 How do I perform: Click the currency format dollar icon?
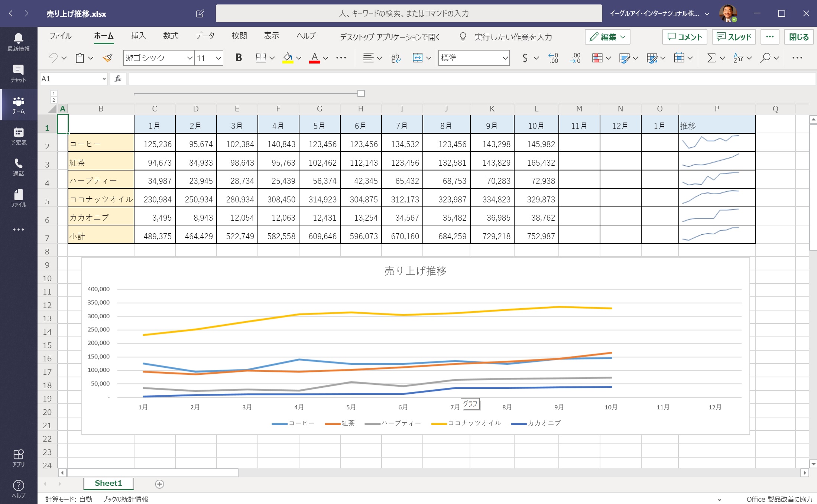point(525,58)
